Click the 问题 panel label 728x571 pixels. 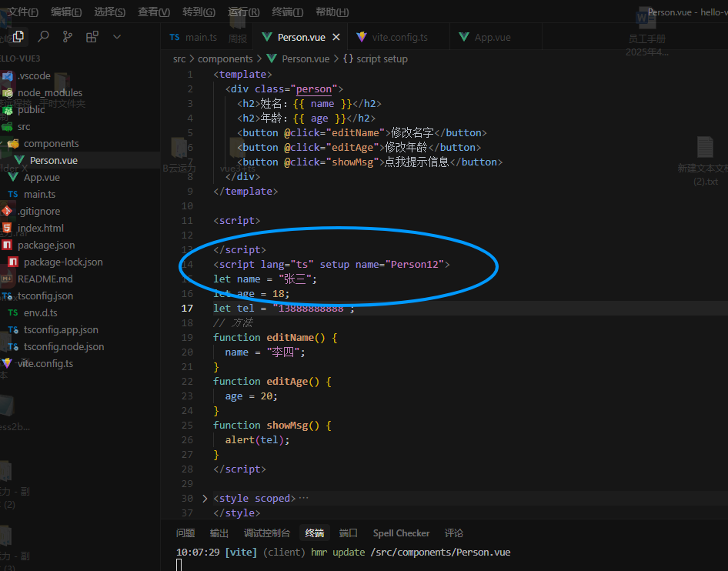[185, 533]
